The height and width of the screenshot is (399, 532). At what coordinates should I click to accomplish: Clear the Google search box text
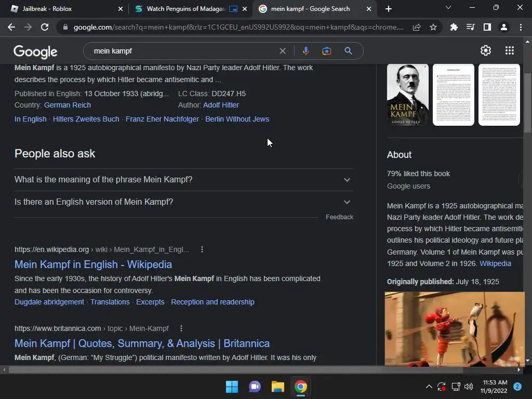click(x=282, y=51)
